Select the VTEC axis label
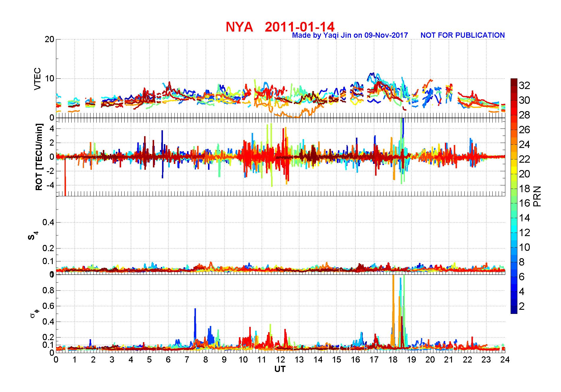561x392 pixels. (37, 79)
